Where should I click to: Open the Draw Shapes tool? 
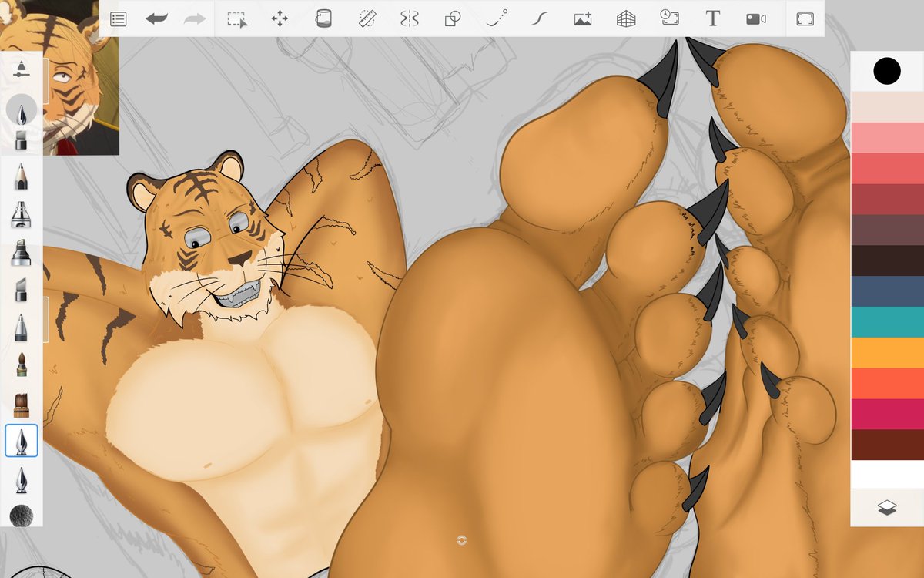coord(453,19)
